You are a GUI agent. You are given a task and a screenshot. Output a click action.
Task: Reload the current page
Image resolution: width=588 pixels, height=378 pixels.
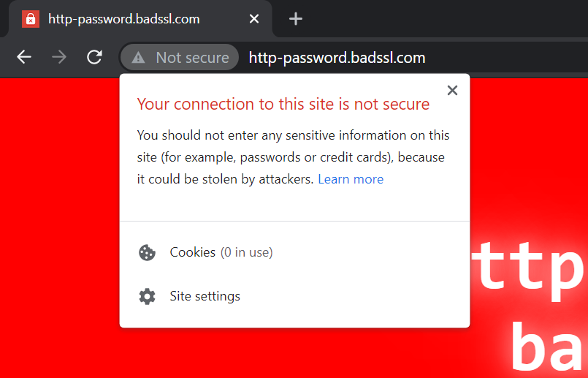[x=94, y=57]
